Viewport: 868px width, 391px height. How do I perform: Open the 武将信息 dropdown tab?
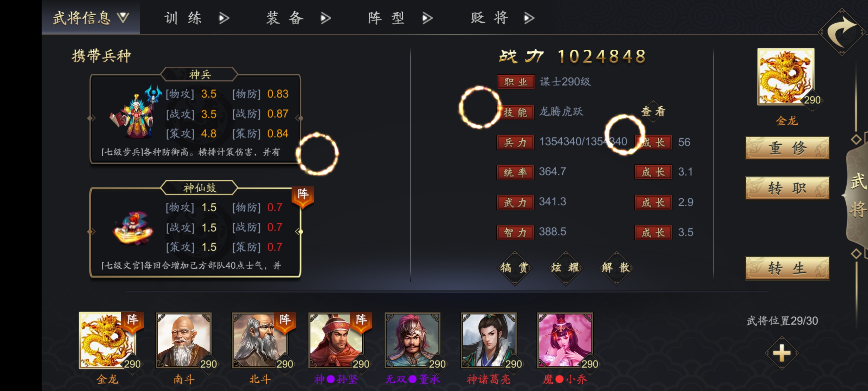(x=91, y=18)
